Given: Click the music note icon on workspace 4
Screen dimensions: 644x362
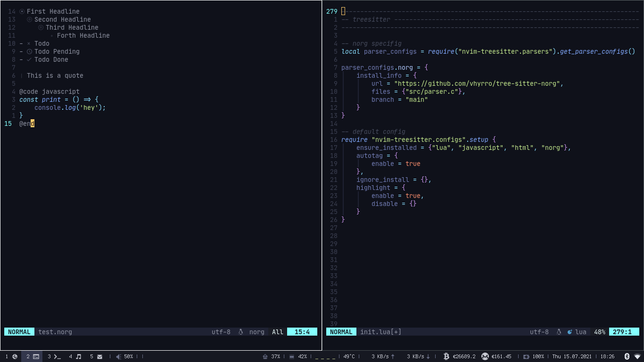Looking at the screenshot, I should (x=79, y=356).
